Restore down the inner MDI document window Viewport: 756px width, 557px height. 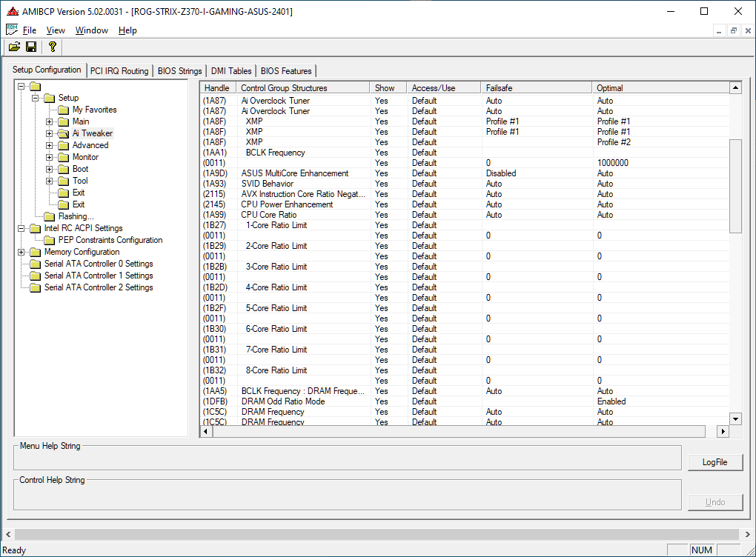tap(733, 31)
